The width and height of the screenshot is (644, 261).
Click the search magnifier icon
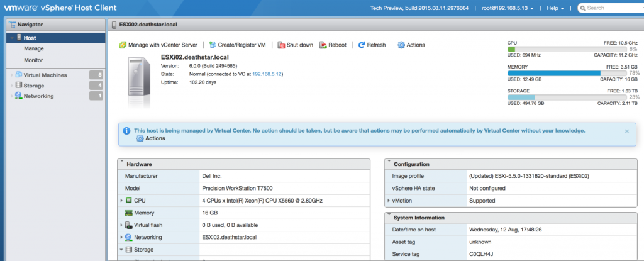coord(583,8)
